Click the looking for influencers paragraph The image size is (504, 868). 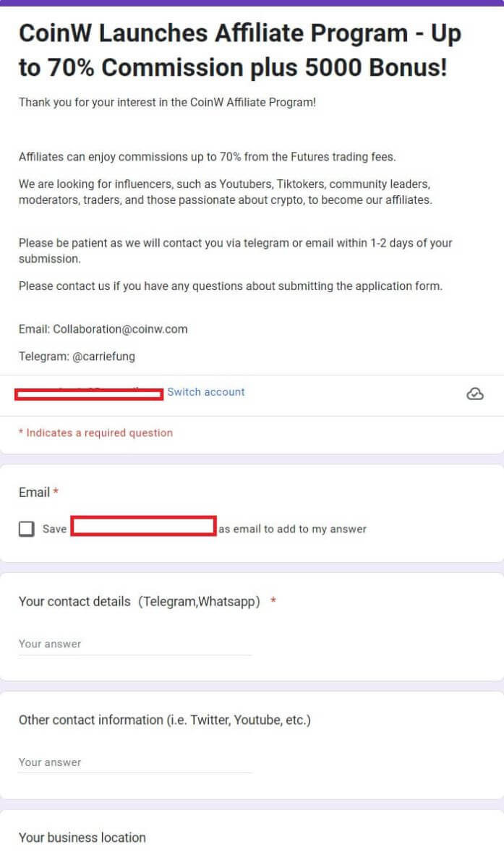[226, 192]
